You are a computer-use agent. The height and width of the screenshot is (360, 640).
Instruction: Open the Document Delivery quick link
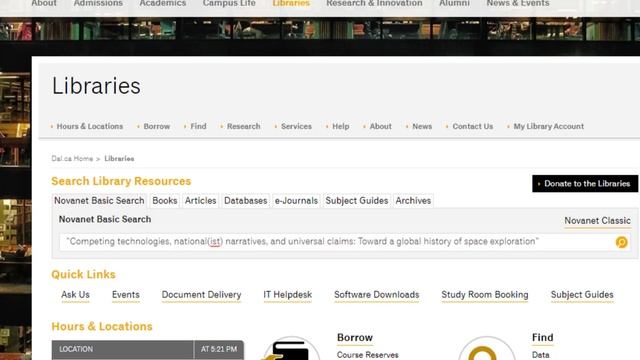click(x=201, y=295)
